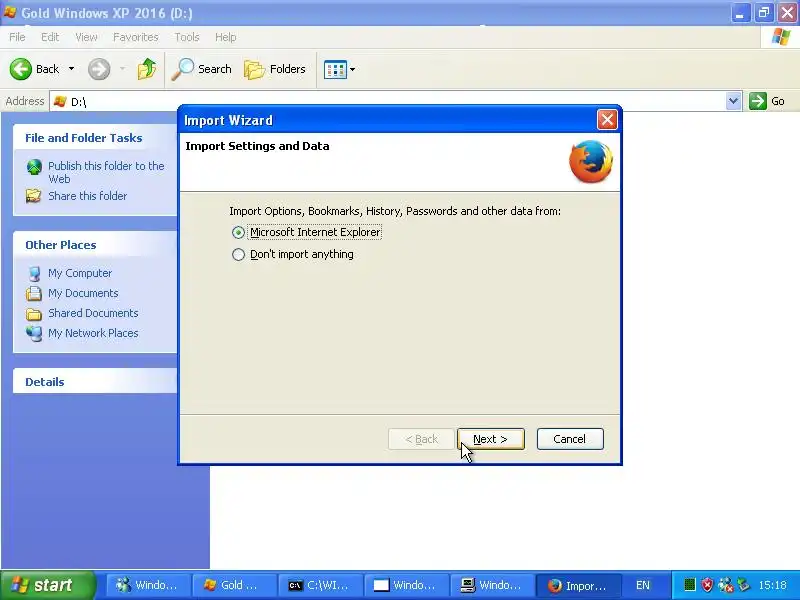Image resolution: width=800 pixels, height=600 pixels.
Task: Select Microsoft Internet Explorer radio option
Action: [238, 233]
